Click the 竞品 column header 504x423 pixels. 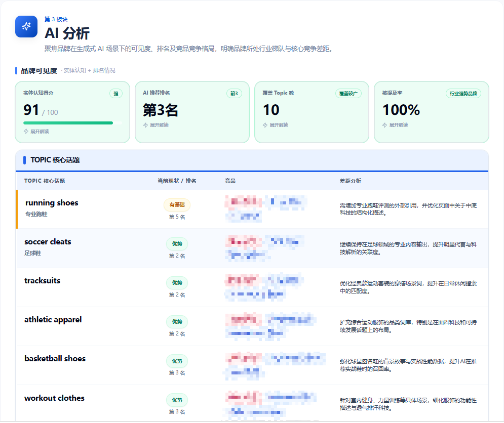coord(230,181)
